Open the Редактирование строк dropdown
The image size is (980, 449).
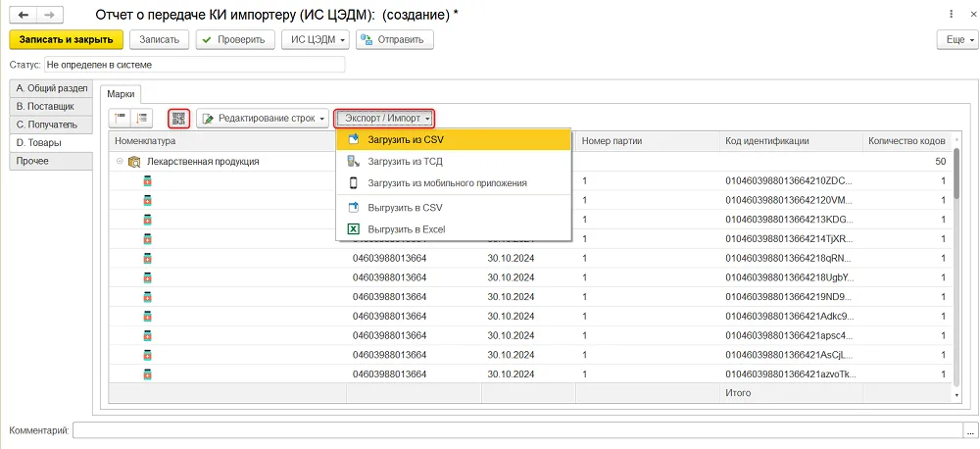(263, 119)
